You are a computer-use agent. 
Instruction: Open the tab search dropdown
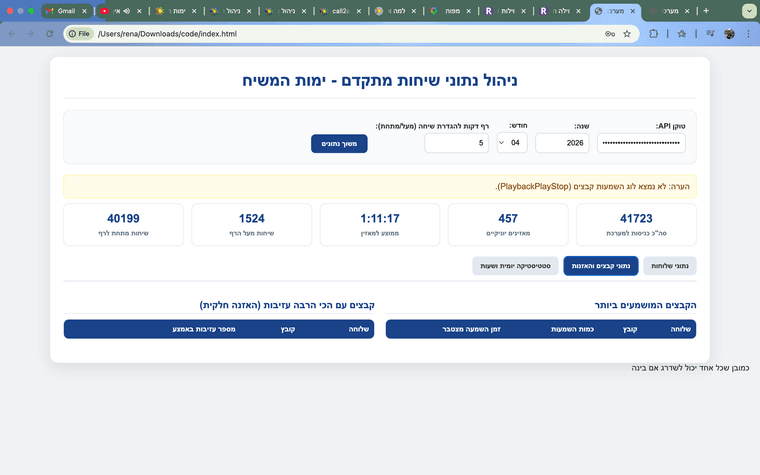[749, 11]
